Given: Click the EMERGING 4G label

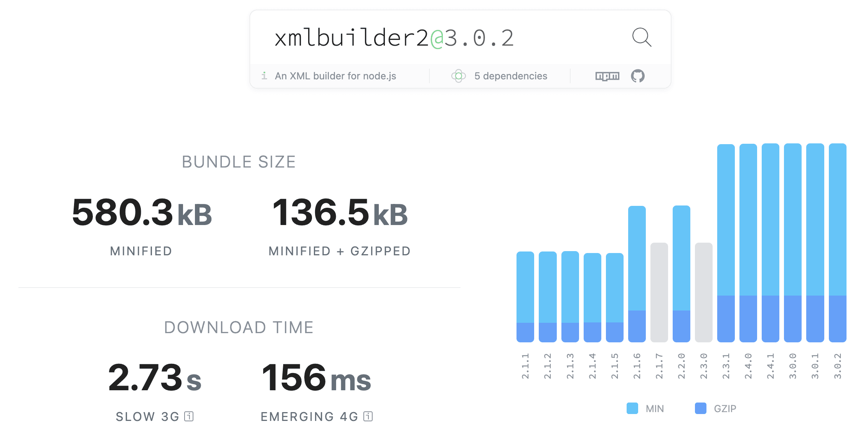Looking at the screenshot, I should (309, 417).
